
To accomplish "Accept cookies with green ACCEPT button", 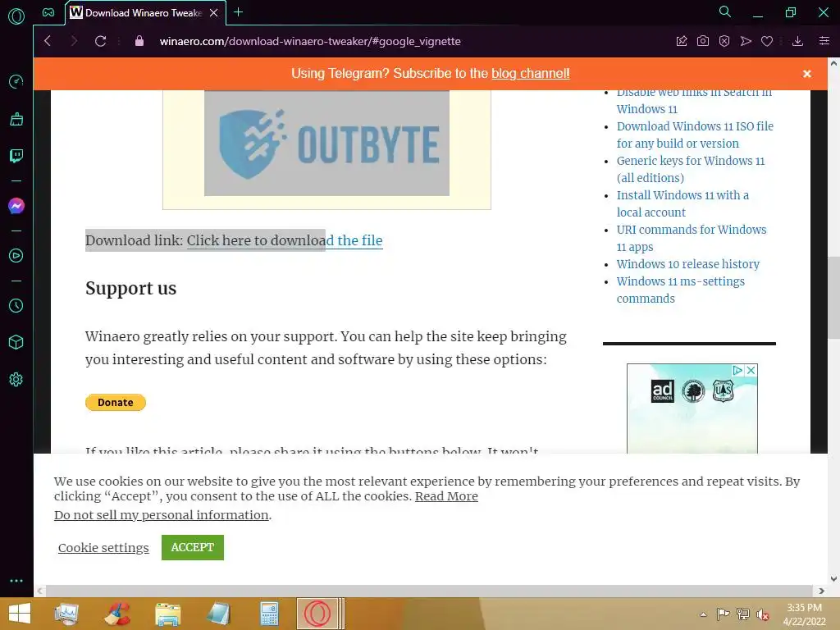I will [x=193, y=547].
